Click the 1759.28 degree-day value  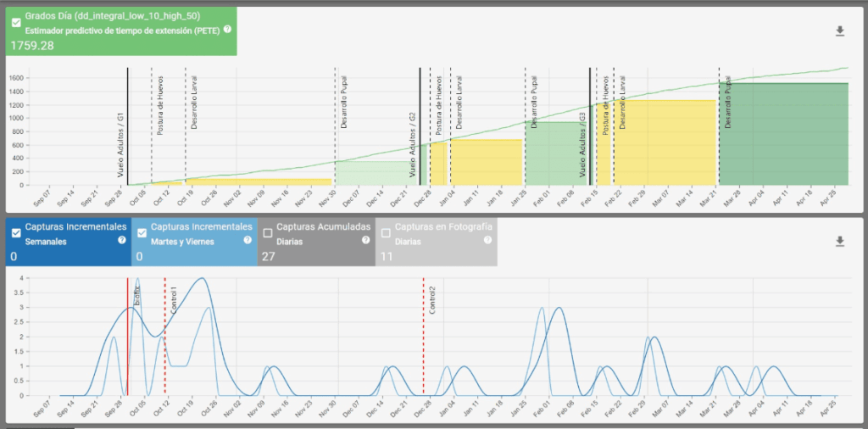coord(31,44)
